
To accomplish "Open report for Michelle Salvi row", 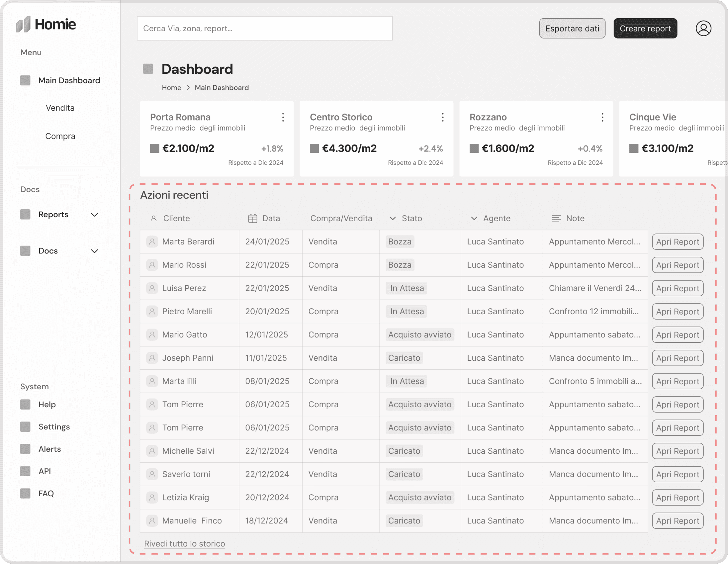I will coord(678,451).
